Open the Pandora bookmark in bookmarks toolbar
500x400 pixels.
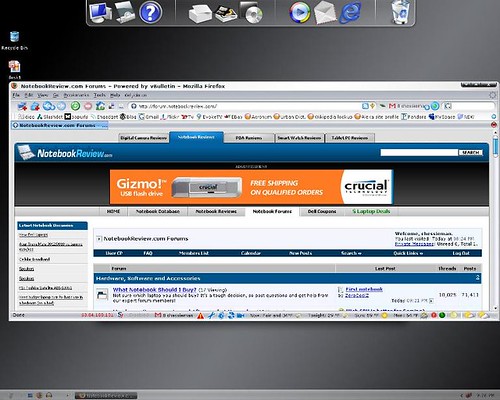point(414,117)
